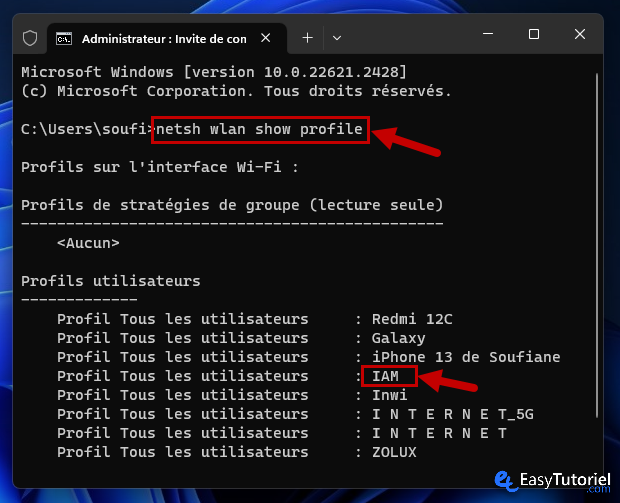This screenshot has height=503, width=620.
Task: Click the EasyTutoriel.com watermark logo
Action: pos(552,481)
